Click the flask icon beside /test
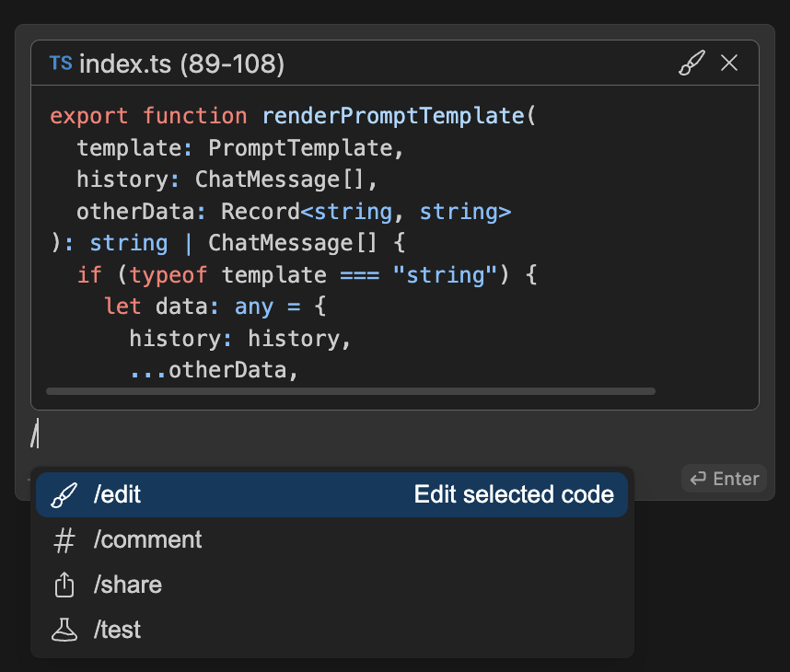 pyautogui.click(x=64, y=631)
